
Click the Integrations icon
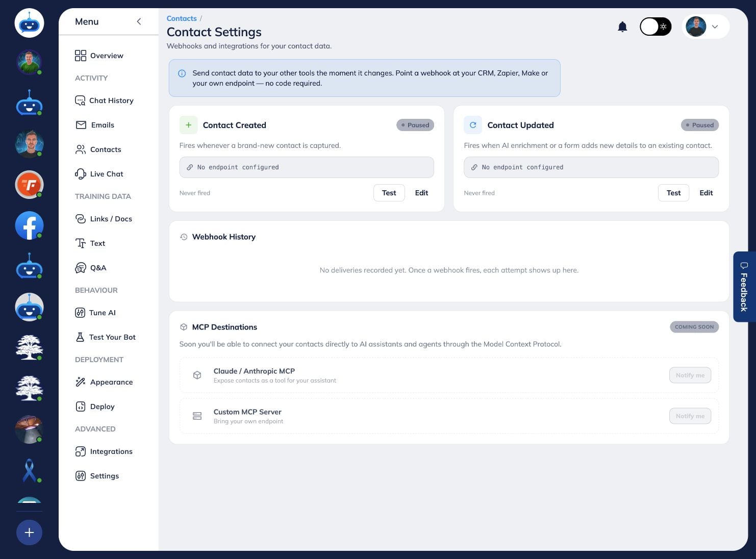click(81, 451)
